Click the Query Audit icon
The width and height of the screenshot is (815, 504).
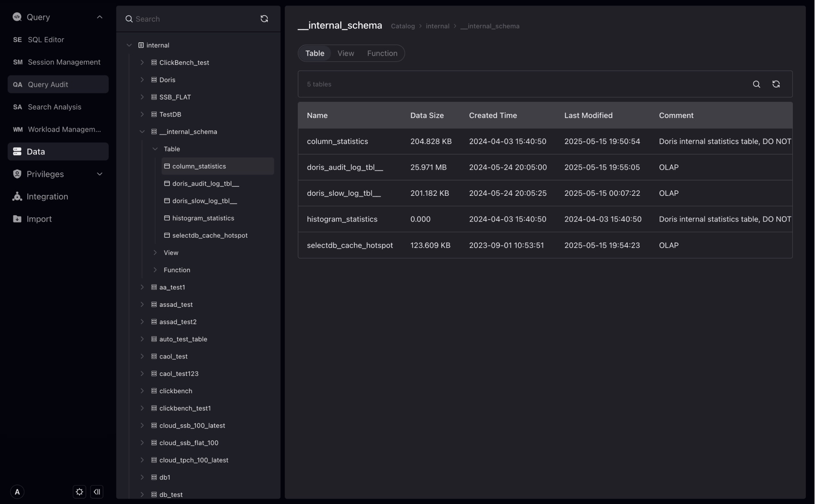[18, 84]
